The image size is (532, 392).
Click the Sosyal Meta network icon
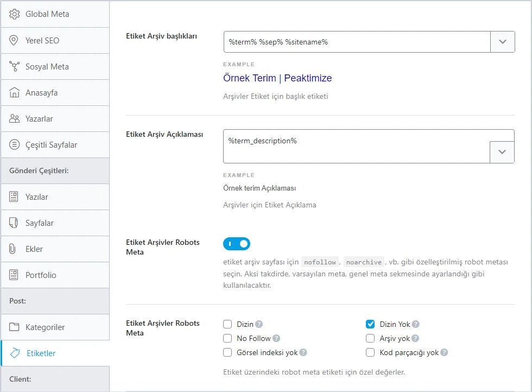pyautogui.click(x=14, y=67)
